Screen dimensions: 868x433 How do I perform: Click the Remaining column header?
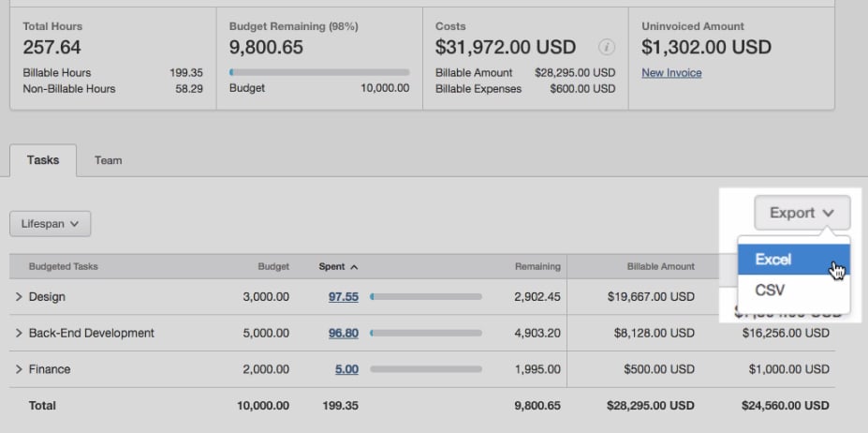[x=537, y=267]
